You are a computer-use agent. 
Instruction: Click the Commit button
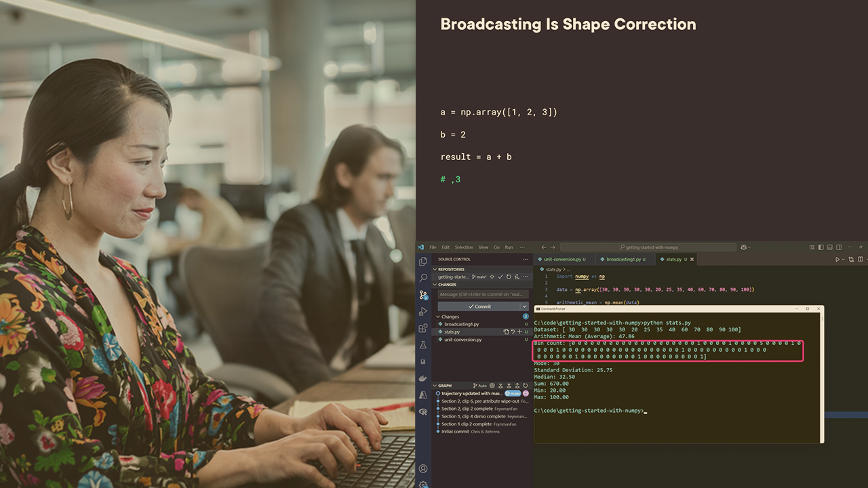click(x=479, y=306)
